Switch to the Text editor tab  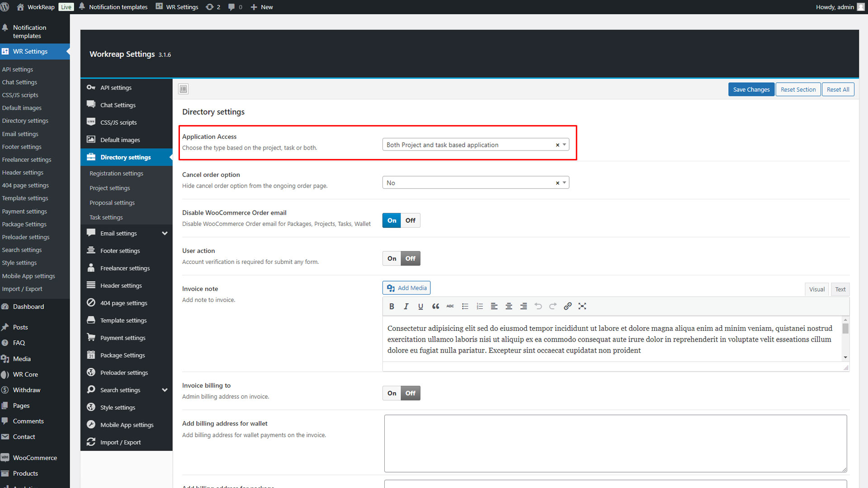(x=840, y=289)
